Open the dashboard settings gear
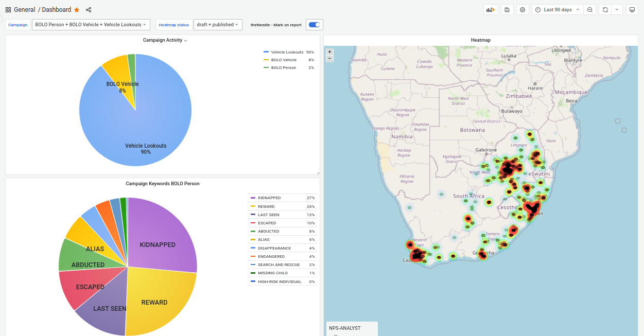The width and height of the screenshot is (644, 336). (523, 9)
